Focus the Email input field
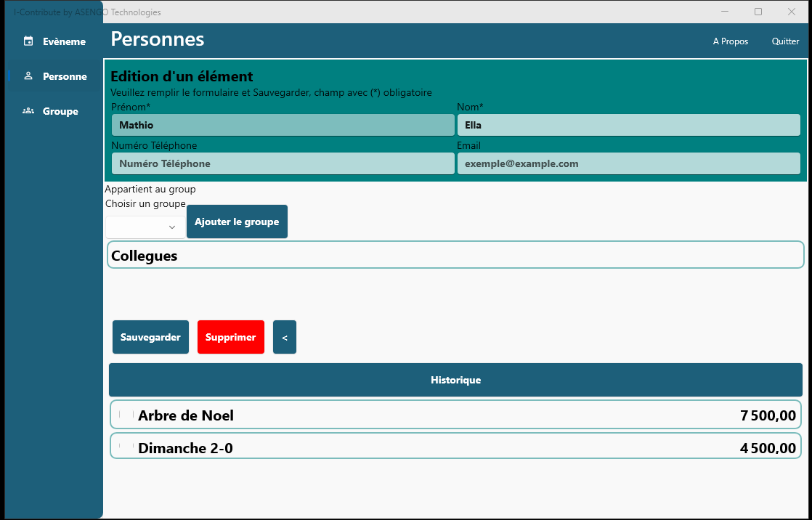This screenshot has height=520, width=812. [x=628, y=163]
